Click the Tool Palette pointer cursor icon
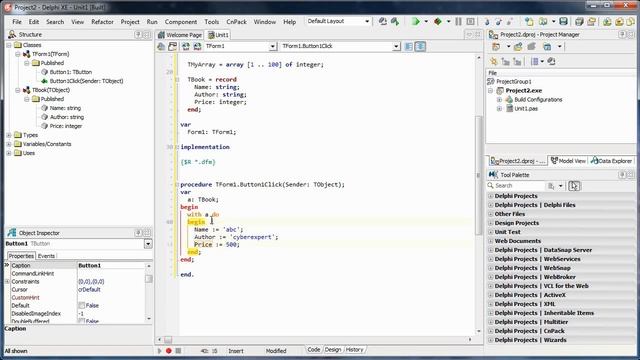The image size is (640, 360). [574, 186]
